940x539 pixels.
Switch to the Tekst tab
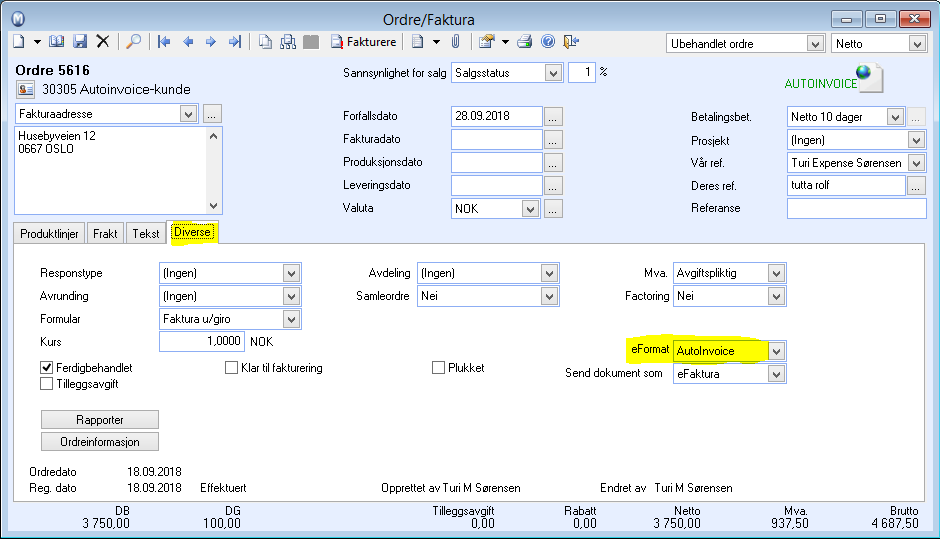(x=146, y=234)
